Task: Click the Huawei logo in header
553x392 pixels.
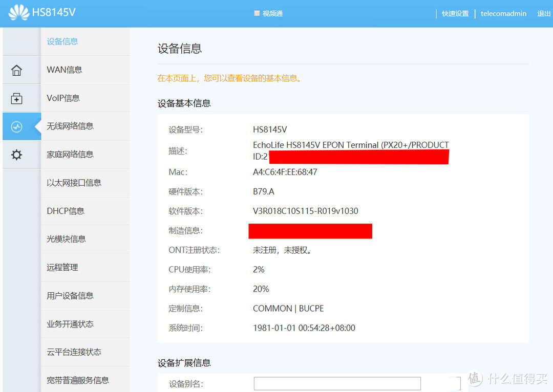Action: (x=19, y=12)
